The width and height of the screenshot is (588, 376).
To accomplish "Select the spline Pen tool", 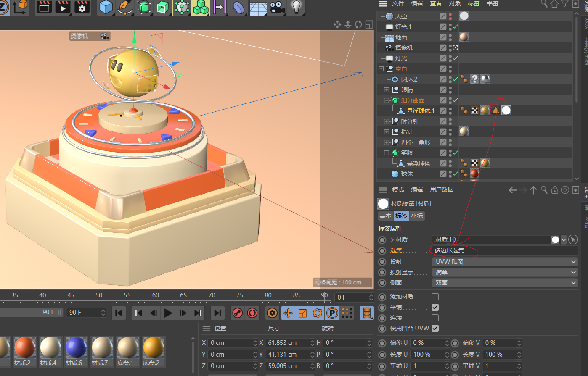I will pyautogui.click(x=125, y=7).
